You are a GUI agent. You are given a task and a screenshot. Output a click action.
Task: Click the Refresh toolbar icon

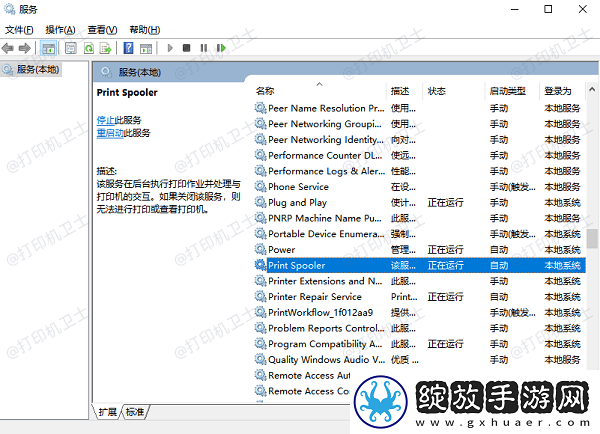tap(89, 48)
